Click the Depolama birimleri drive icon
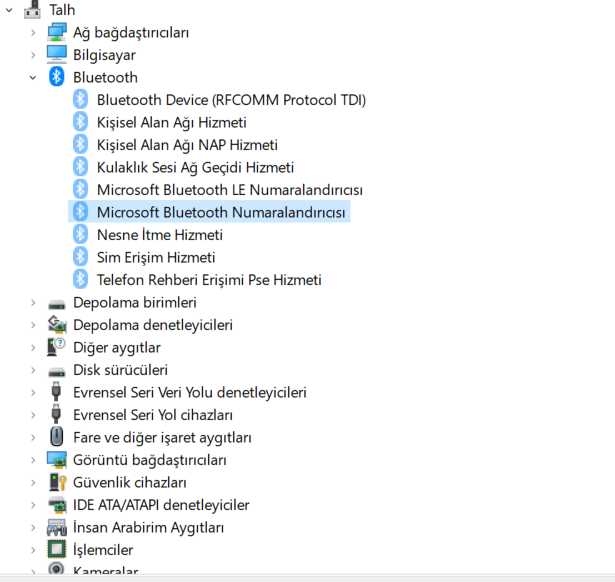This screenshot has width=615, height=582. click(56, 304)
